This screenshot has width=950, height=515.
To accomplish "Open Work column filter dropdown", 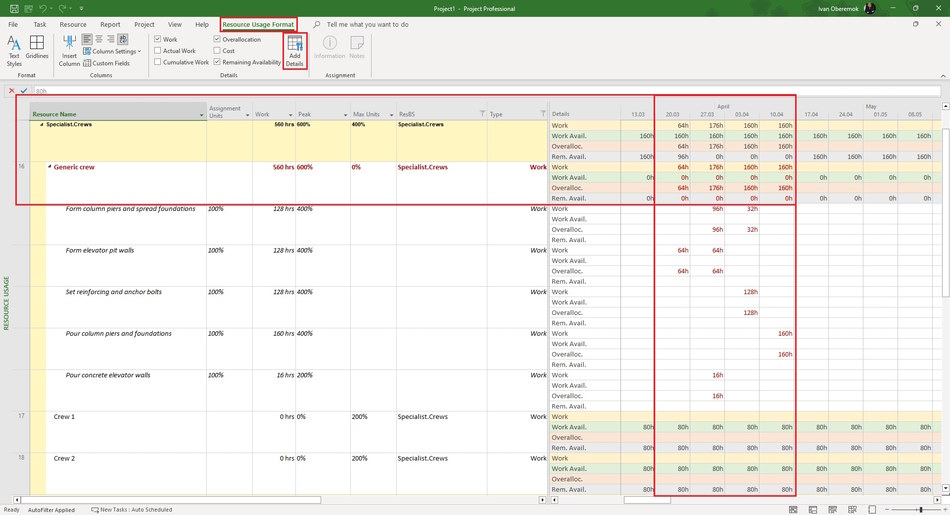I will click(x=291, y=115).
